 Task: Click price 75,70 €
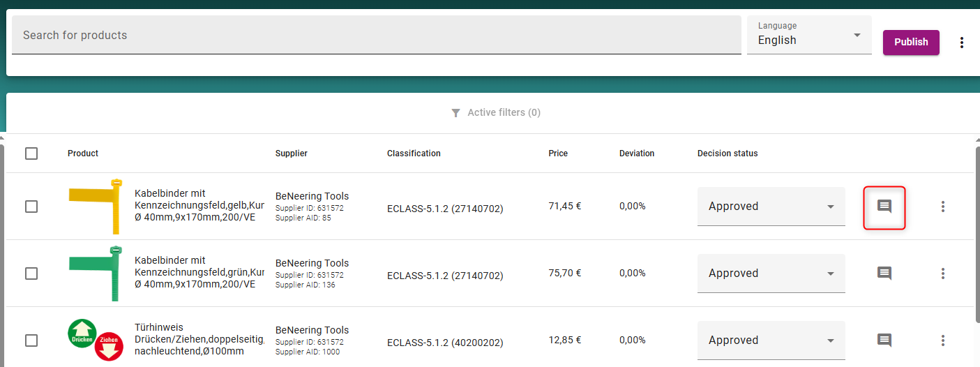tap(565, 274)
